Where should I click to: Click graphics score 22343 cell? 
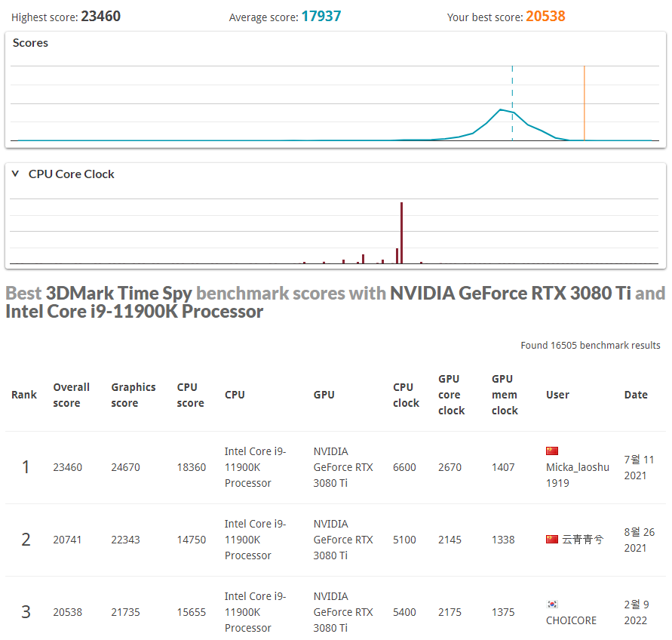point(125,540)
